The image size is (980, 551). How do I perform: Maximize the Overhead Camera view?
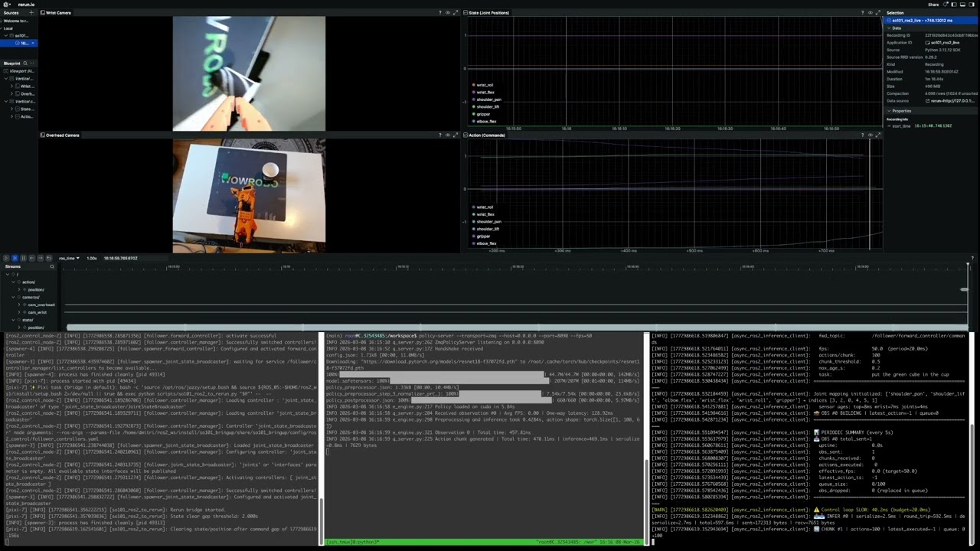point(456,135)
